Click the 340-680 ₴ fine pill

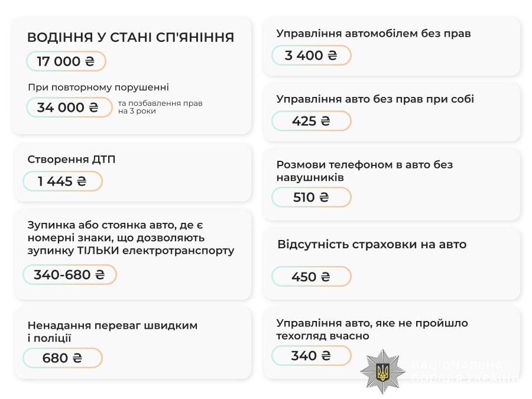click(x=70, y=275)
